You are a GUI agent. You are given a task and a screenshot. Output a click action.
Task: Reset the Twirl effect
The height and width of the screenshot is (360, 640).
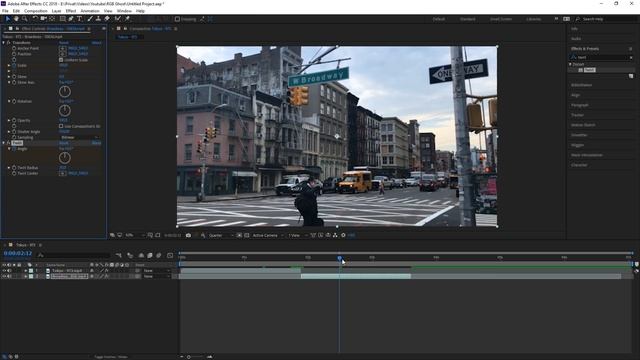[x=64, y=143]
